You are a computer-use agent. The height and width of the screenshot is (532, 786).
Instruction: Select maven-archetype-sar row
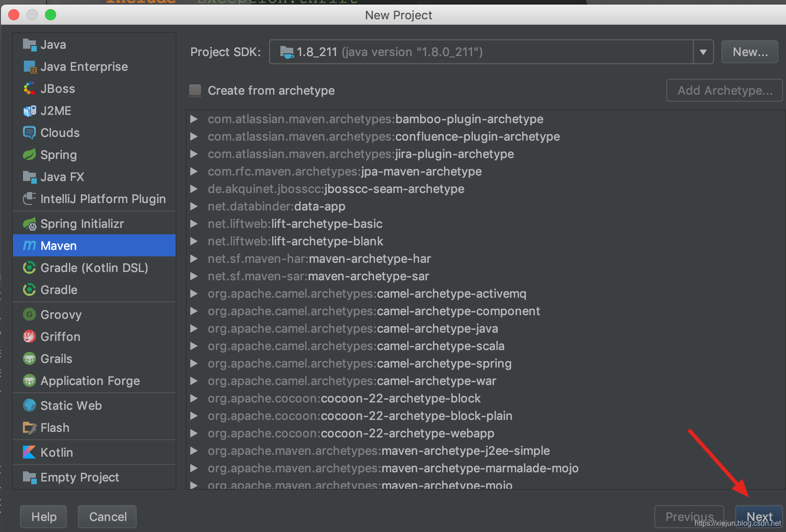(485, 276)
